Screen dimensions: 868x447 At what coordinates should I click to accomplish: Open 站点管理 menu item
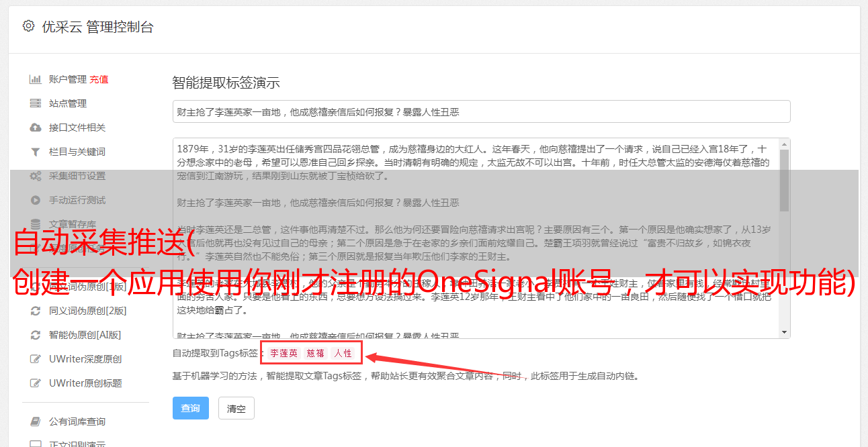68,103
